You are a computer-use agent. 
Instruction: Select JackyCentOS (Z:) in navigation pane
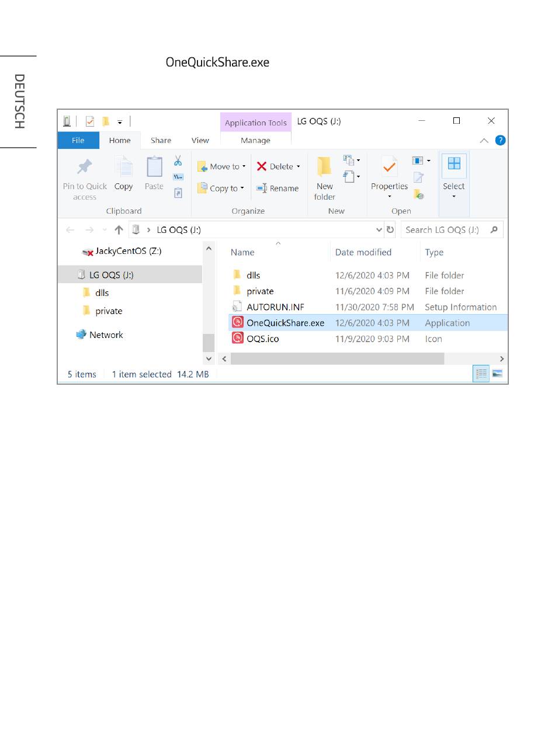130,251
